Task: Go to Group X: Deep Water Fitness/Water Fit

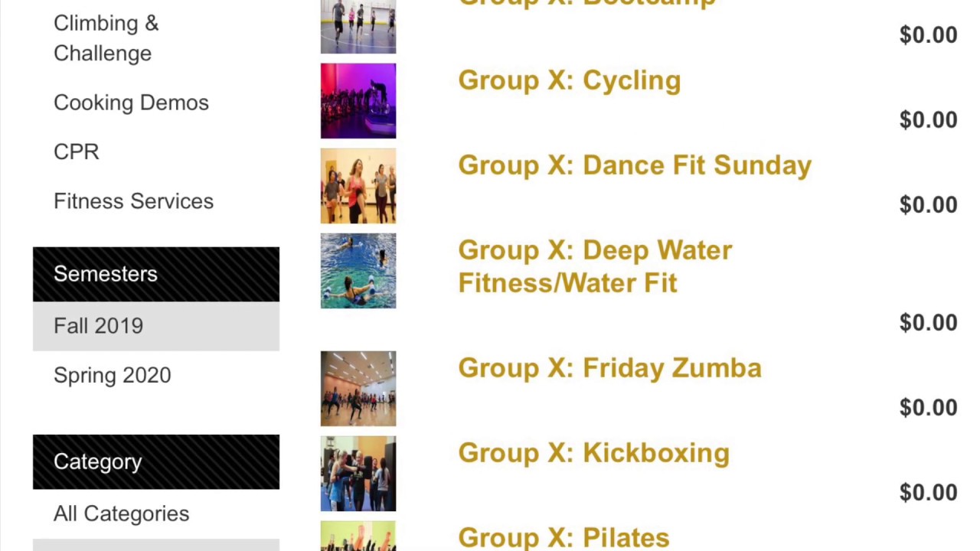Action: pos(594,266)
